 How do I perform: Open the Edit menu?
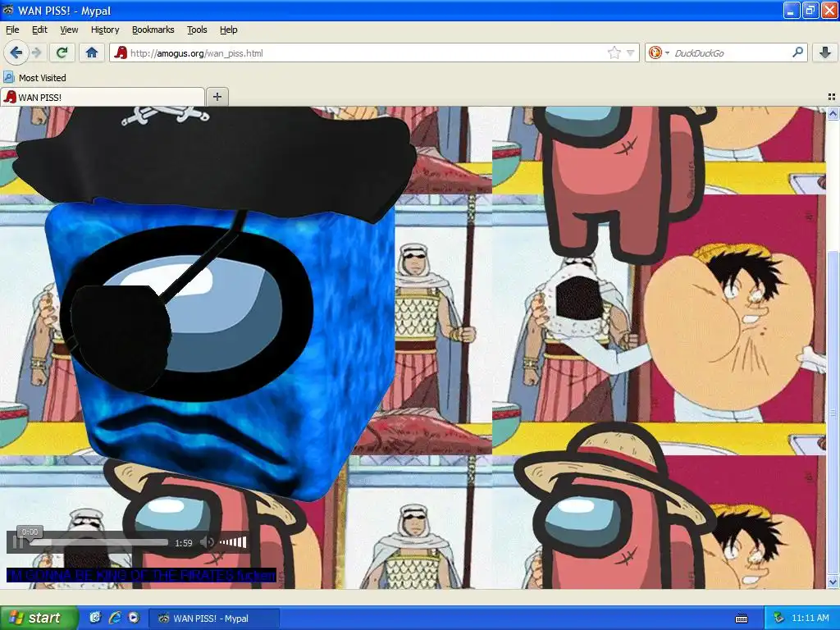(39, 30)
